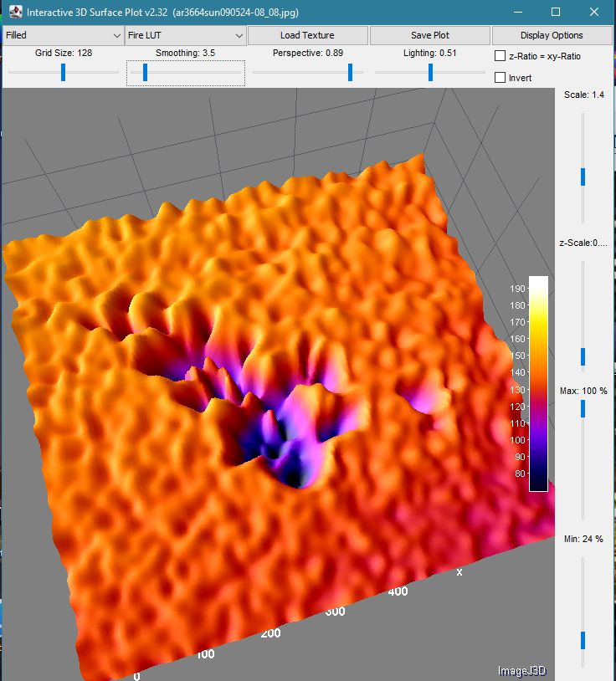Toggle the Invert checkbox

[501, 78]
